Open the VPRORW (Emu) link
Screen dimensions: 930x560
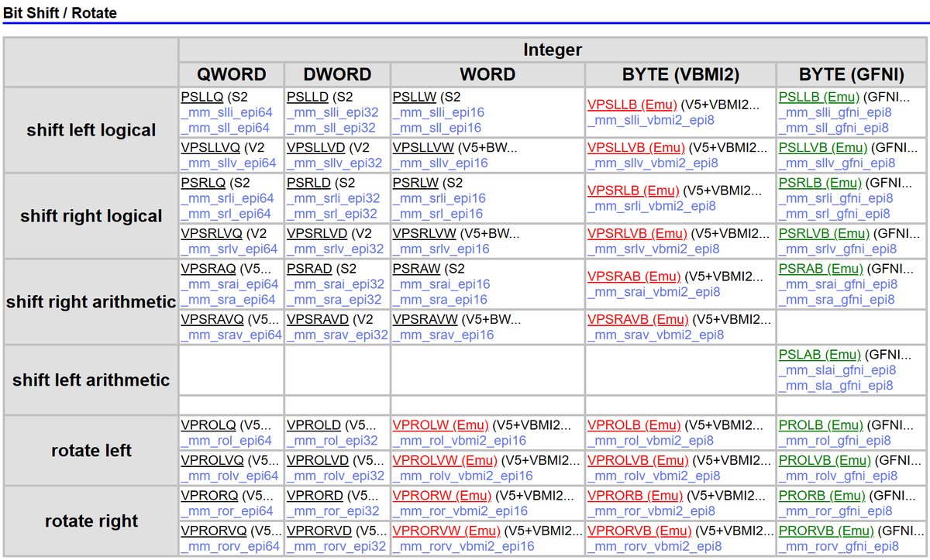pos(443,496)
